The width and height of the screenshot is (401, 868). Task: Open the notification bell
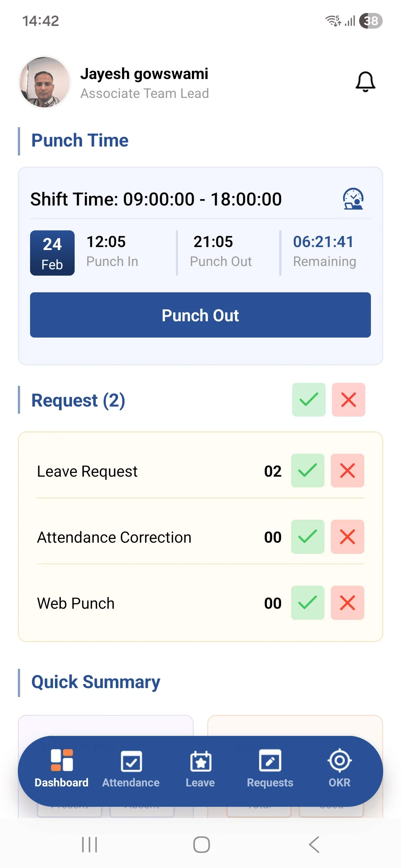[365, 82]
